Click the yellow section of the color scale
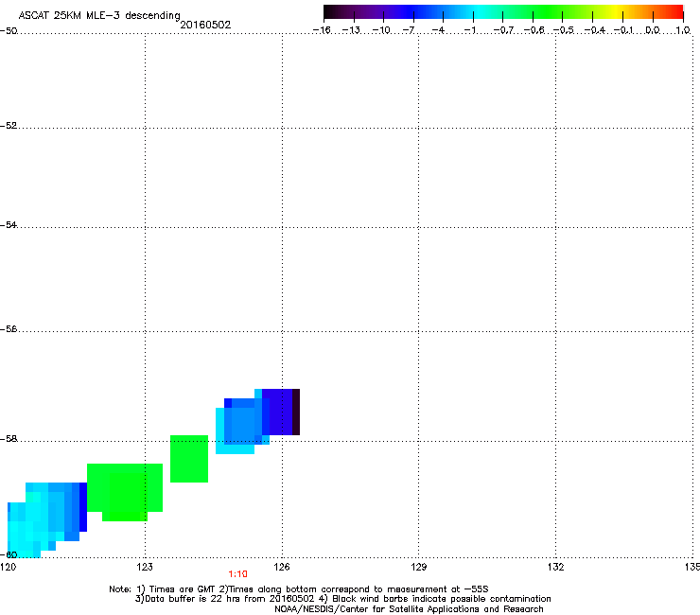The image size is (700, 615). coord(616,11)
